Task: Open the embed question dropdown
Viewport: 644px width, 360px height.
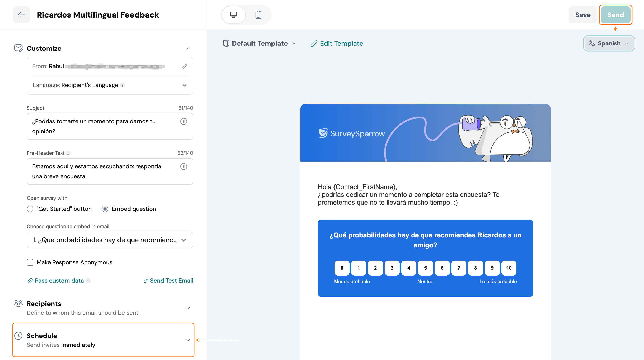Action: (x=110, y=240)
